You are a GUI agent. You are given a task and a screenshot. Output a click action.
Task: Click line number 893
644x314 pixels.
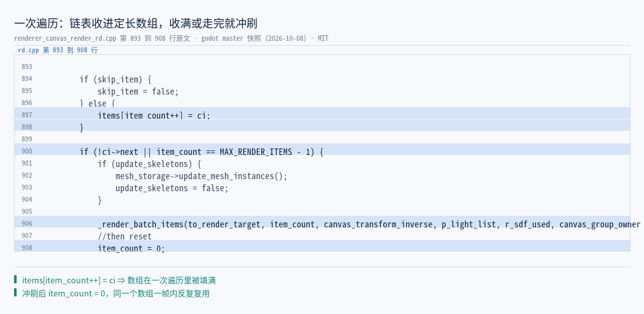tap(27, 67)
